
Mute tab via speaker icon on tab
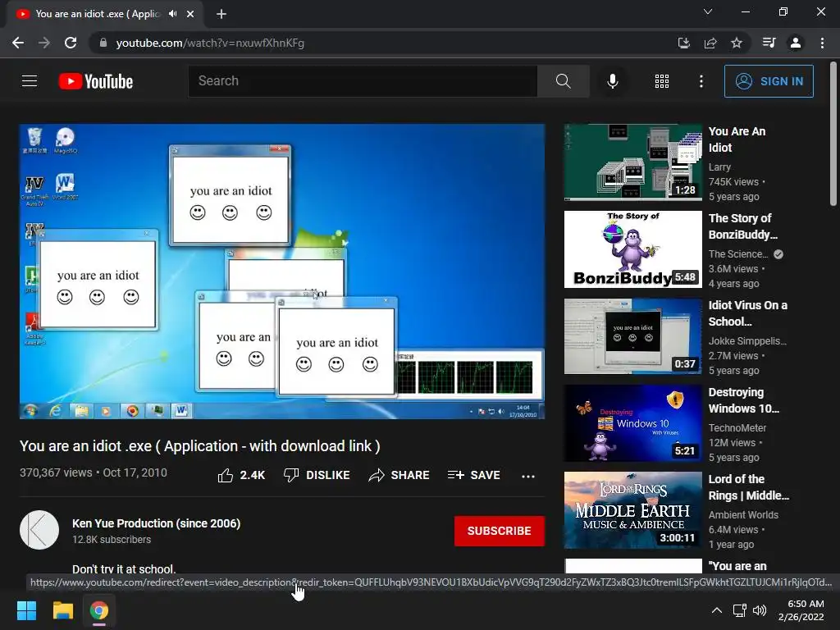[172, 14]
